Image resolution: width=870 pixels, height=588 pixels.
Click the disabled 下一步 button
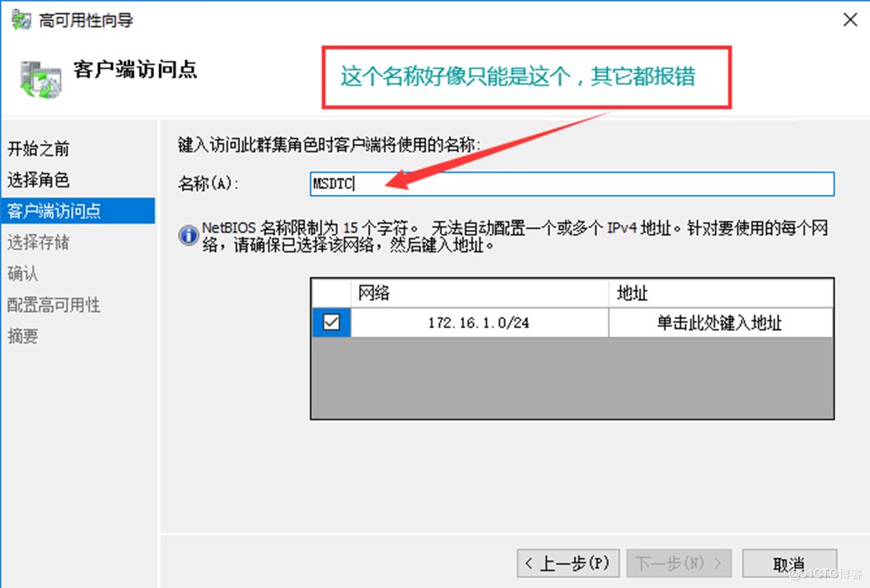pos(679,563)
